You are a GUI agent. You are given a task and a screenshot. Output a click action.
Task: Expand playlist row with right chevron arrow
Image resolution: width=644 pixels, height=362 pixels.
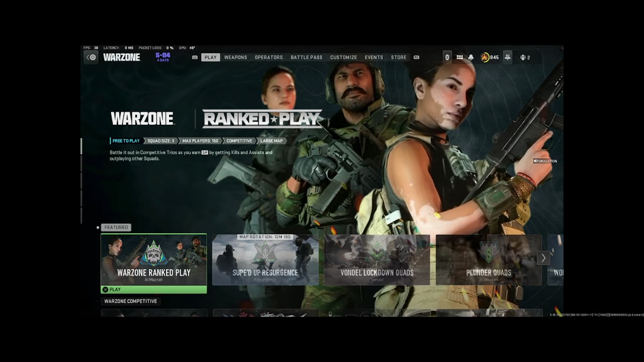543,258
